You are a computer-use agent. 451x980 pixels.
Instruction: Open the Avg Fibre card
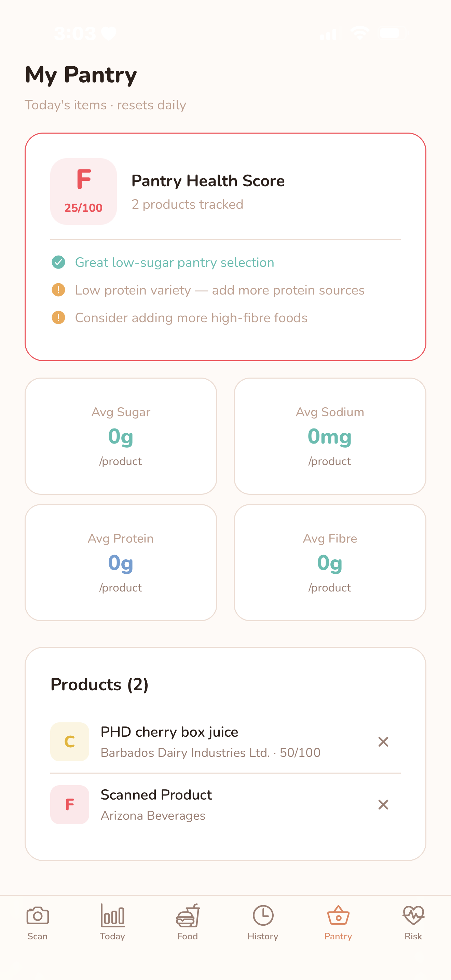pos(330,562)
